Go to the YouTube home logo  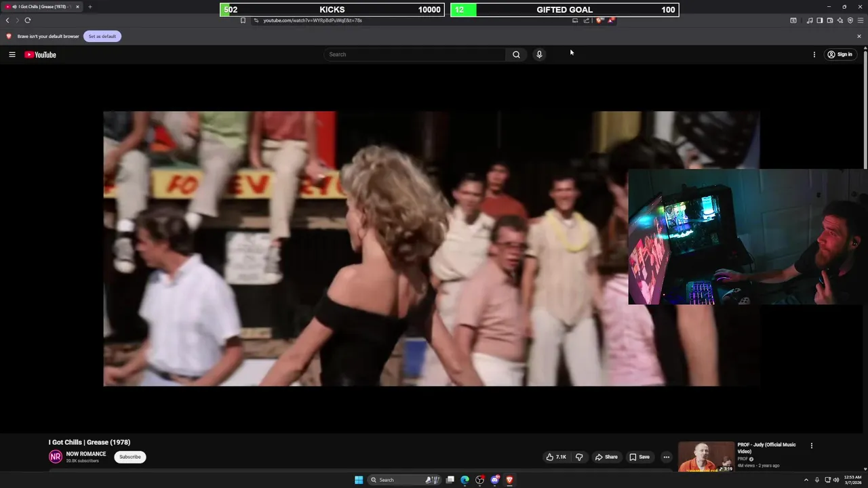point(40,54)
